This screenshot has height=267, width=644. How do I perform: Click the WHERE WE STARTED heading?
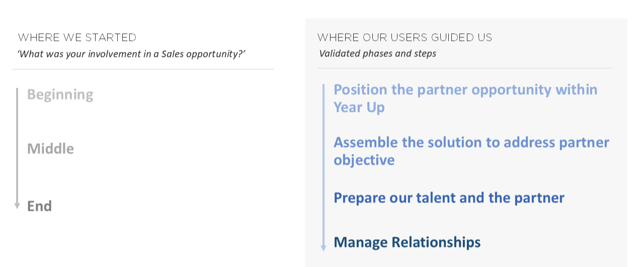point(77,37)
